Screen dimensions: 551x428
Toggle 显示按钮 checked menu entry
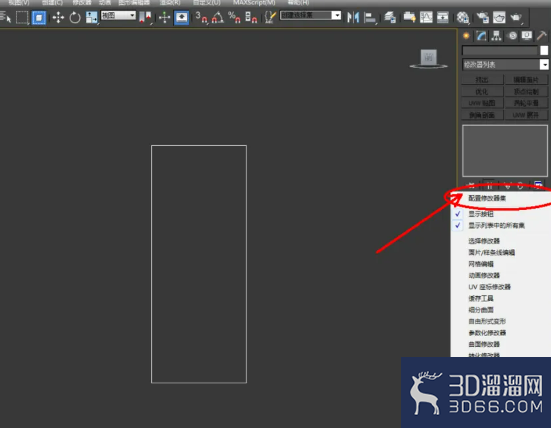click(481, 214)
